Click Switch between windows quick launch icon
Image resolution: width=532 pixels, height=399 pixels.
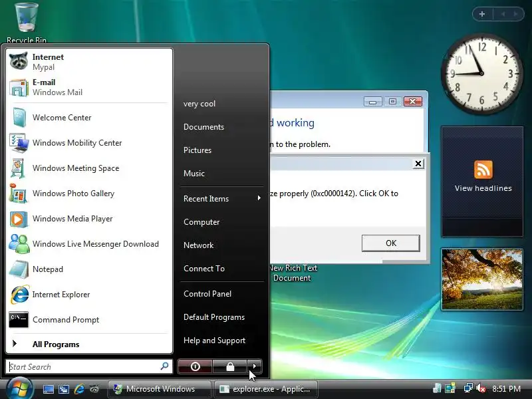pyautogui.click(x=64, y=389)
